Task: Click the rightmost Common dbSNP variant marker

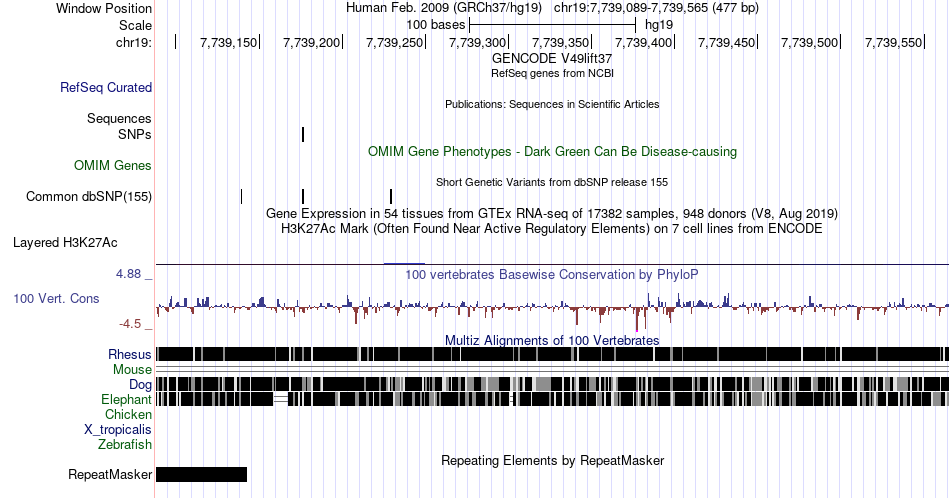Action: click(391, 196)
